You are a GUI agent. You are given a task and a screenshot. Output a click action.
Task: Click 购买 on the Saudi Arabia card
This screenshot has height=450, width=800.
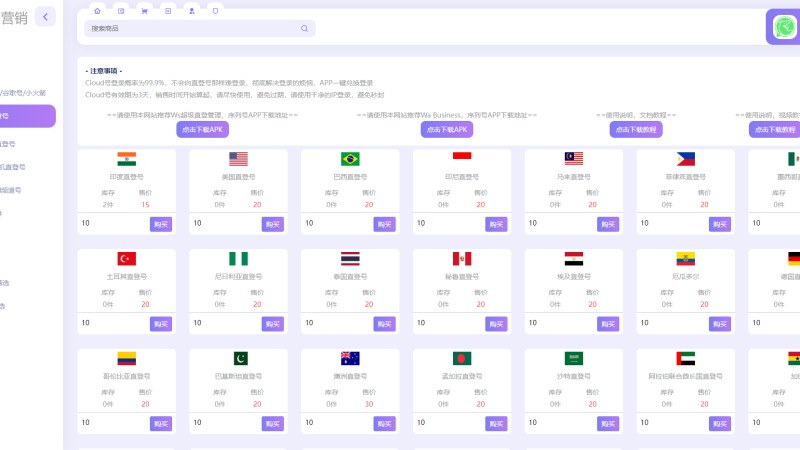point(608,423)
